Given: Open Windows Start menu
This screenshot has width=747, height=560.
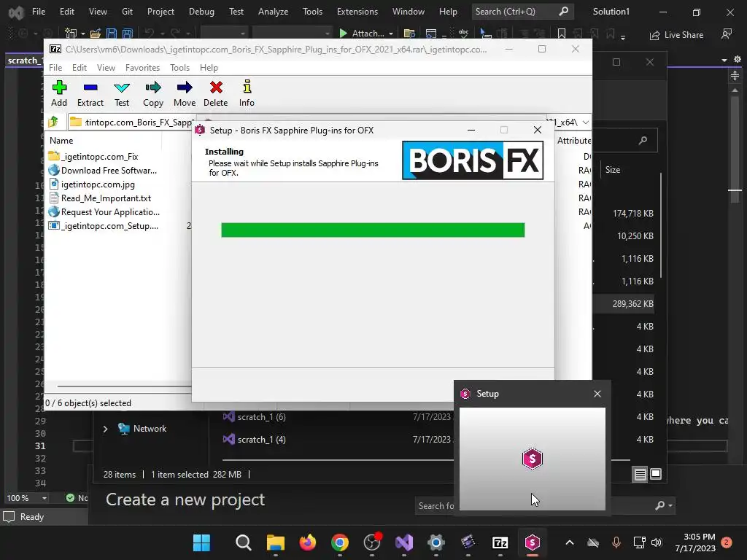Looking at the screenshot, I should coord(201,542).
